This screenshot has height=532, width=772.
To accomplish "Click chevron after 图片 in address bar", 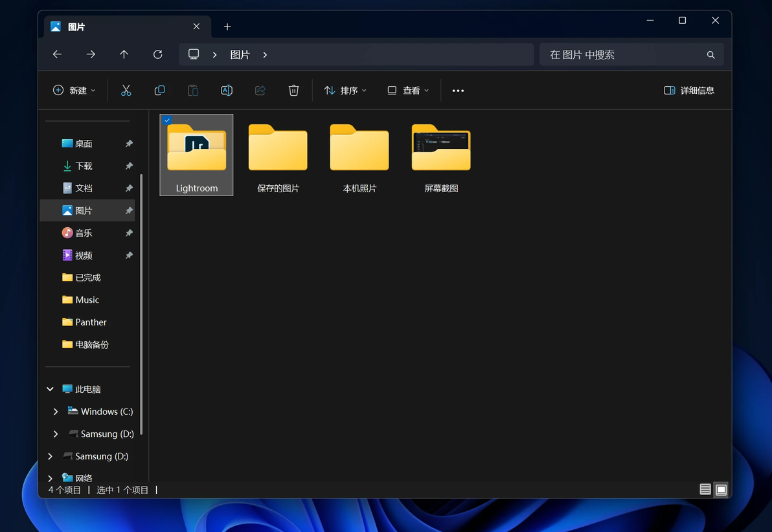I will [x=265, y=54].
